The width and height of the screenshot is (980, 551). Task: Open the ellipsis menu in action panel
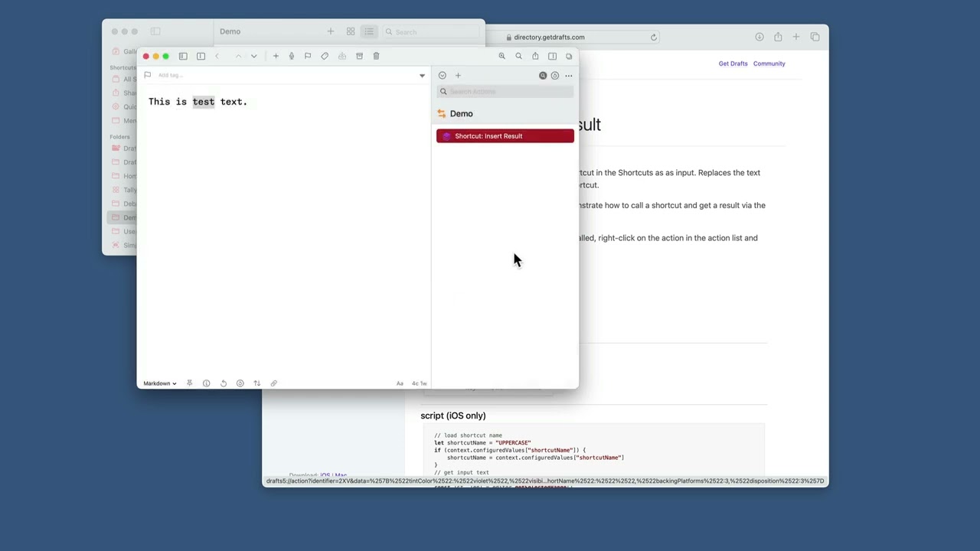click(x=568, y=76)
